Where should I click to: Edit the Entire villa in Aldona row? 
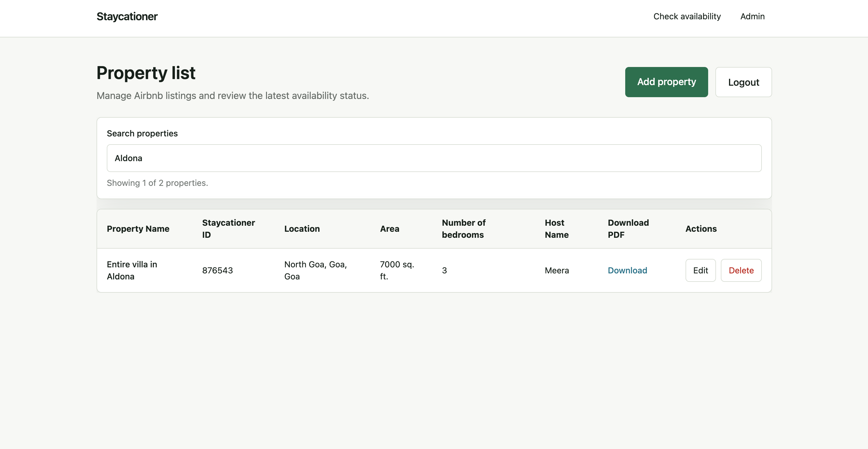[700, 270]
